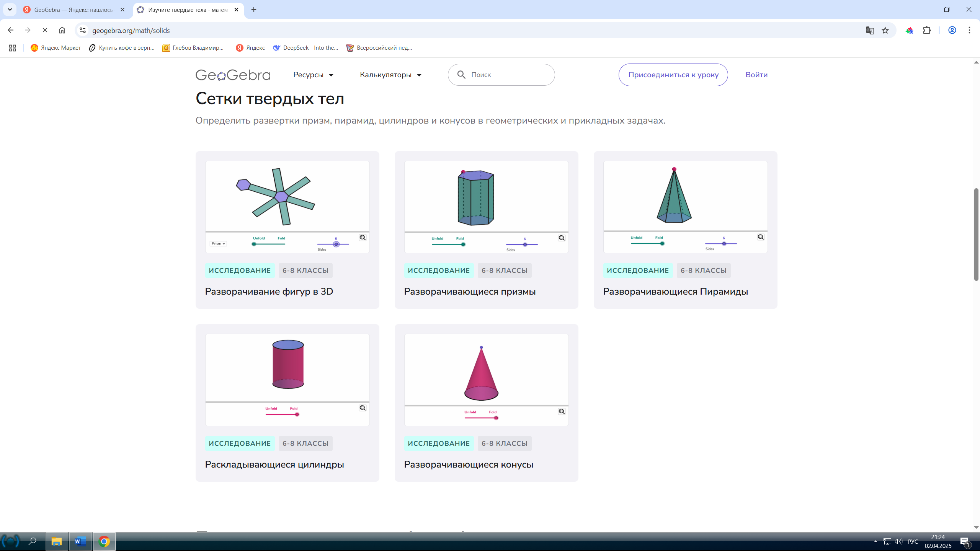Click the Google Translate page icon

point(869,30)
